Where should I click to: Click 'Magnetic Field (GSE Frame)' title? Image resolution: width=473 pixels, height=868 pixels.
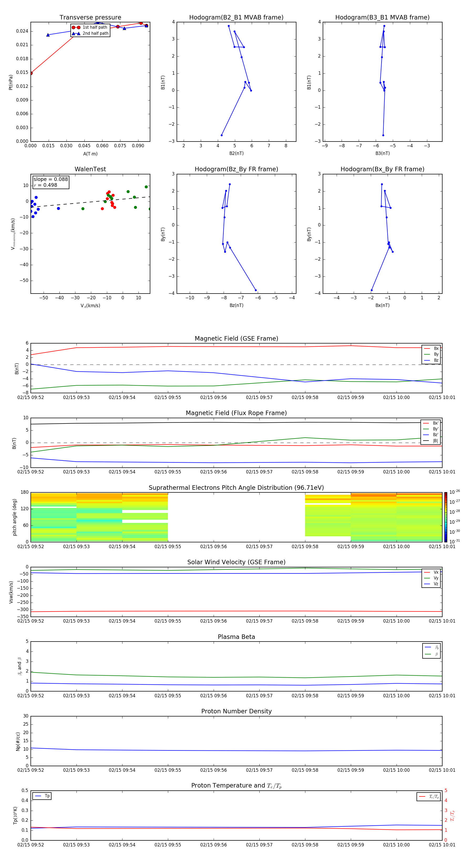point(236,339)
